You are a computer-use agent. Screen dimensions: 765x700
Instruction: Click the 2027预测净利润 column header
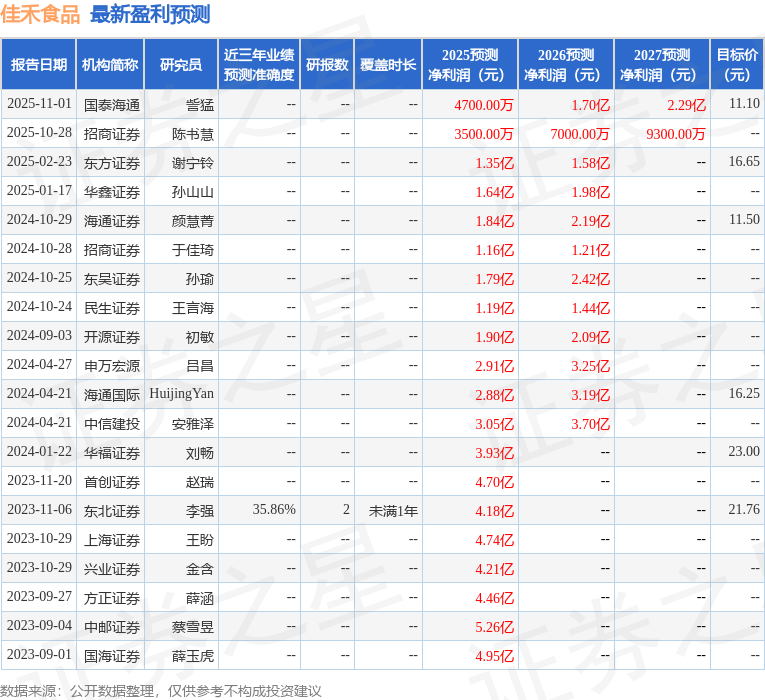(662, 65)
